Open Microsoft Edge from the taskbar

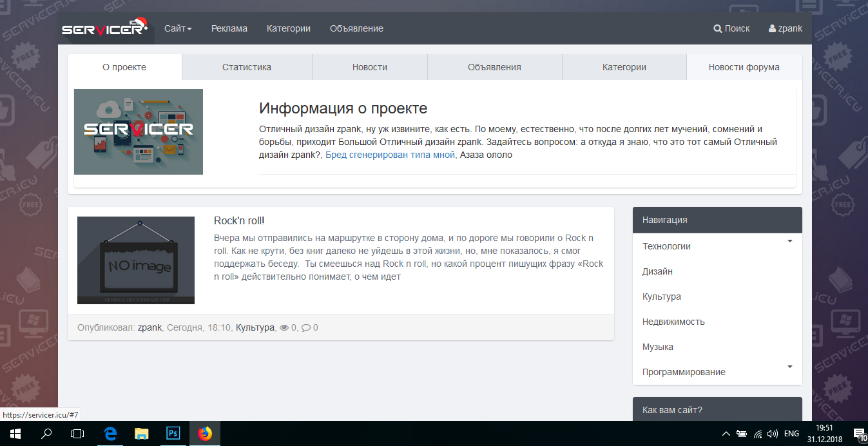(x=110, y=434)
